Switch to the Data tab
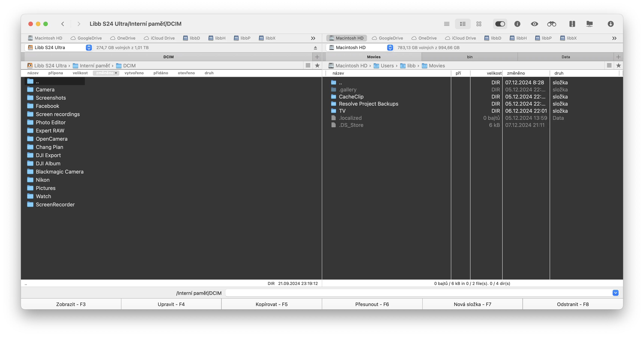Image resolution: width=644 pixels, height=337 pixels. [566, 57]
